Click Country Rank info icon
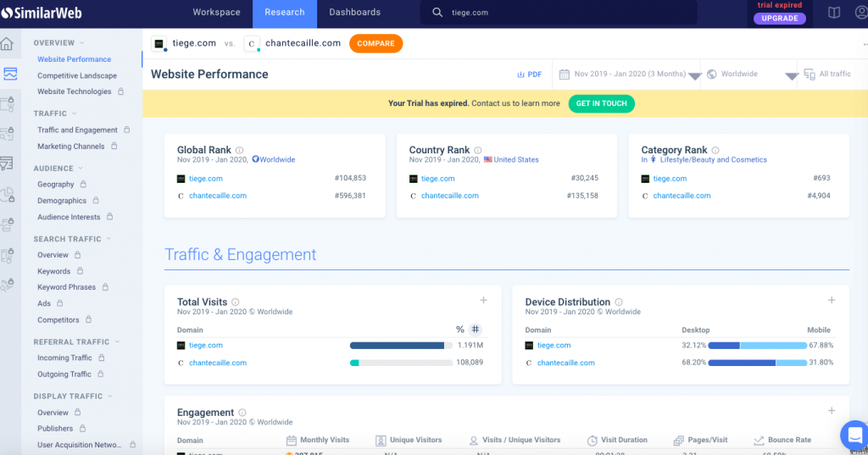Viewport: 868px width, 455px height. pos(478,150)
